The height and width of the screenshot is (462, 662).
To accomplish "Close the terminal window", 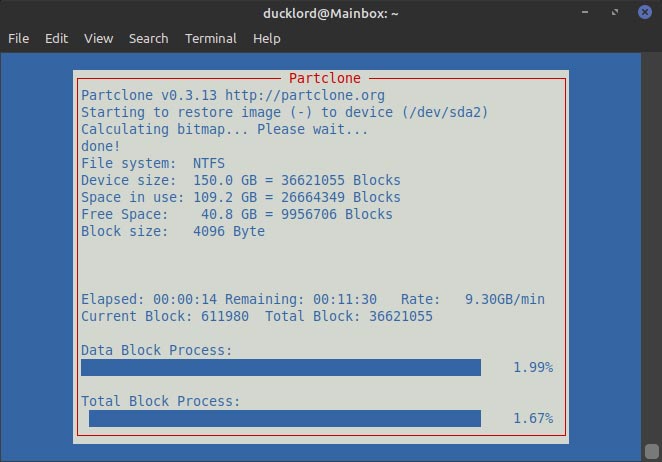I will (x=645, y=12).
